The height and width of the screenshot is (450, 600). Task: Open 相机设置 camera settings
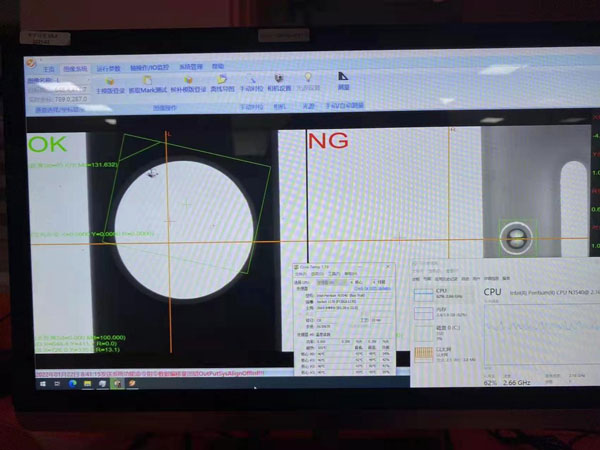[279, 80]
